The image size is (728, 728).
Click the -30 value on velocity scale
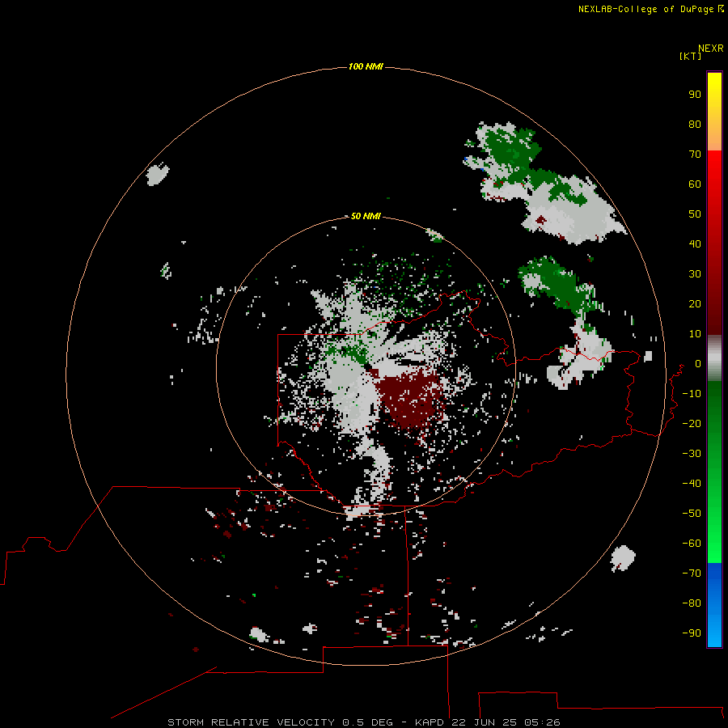click(x=692, y=454)
